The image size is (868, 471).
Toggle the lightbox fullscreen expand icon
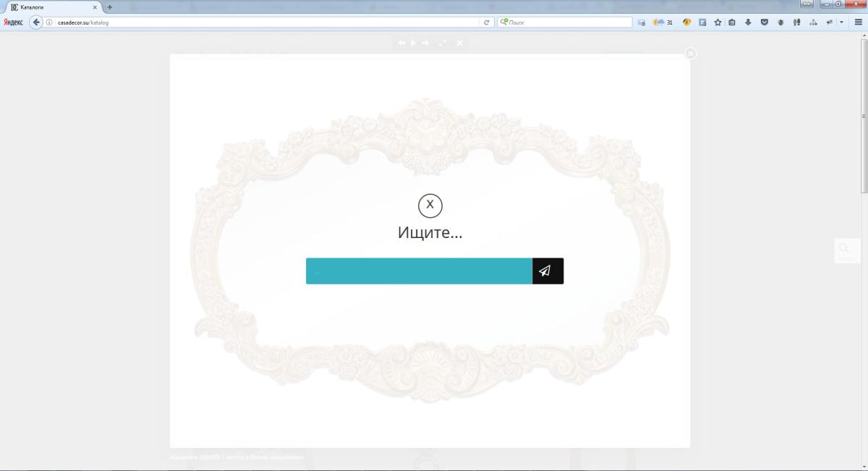pyautogui.click(x=442, y=43)
